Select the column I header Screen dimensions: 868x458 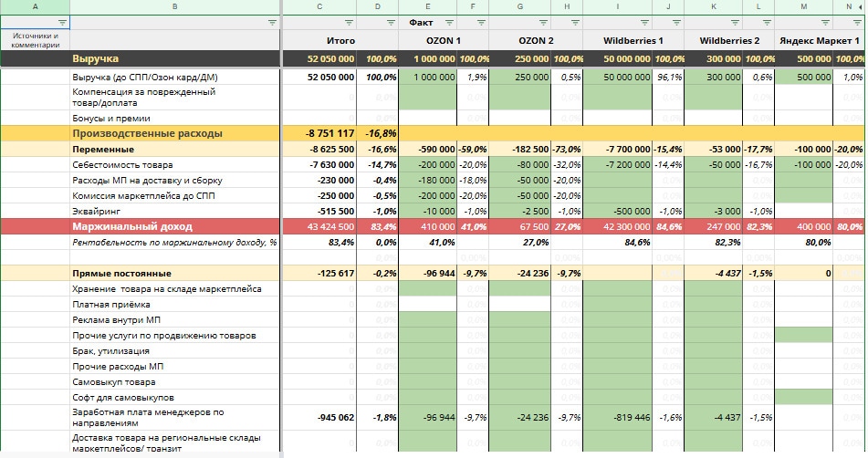(x=618, y=6)
